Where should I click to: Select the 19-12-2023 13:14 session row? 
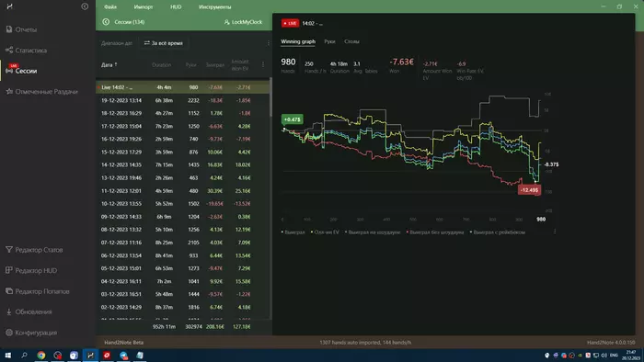pos(183,100)
